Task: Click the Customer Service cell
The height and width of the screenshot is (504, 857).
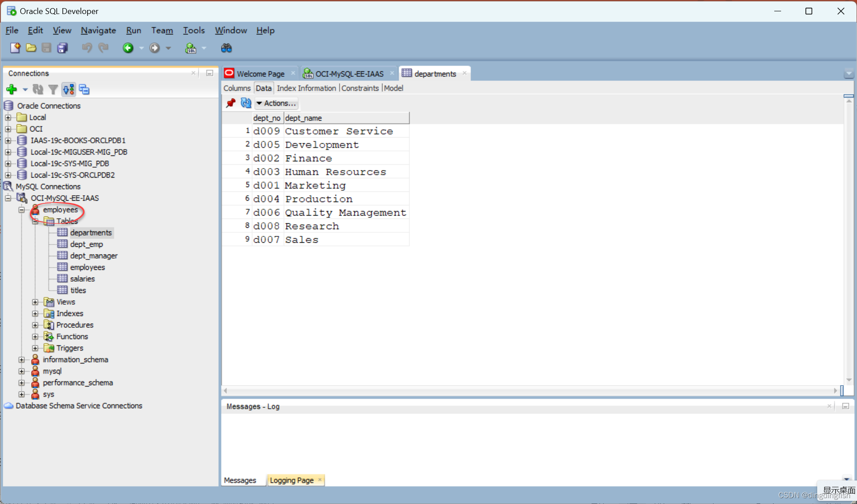Action: pos(346,131)
